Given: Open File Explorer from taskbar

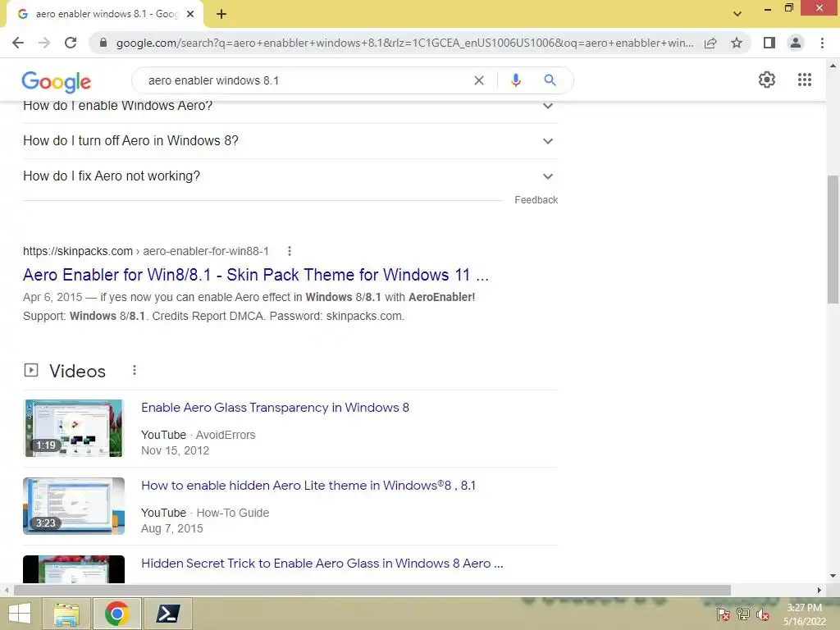Looking at the screenshot, I should point(66,614).
